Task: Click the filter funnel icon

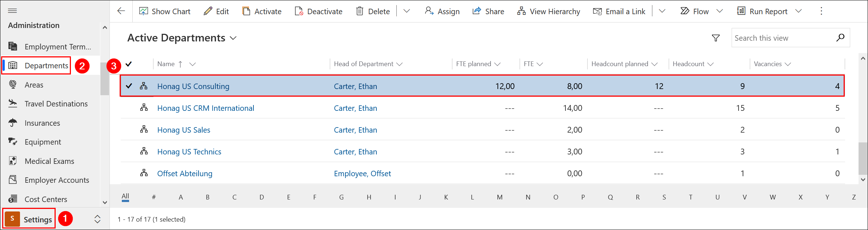Action: point(716,38)
